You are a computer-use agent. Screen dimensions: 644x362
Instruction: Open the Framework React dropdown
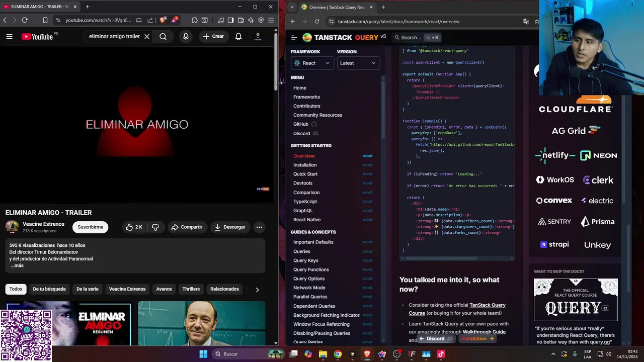[312, 63]
